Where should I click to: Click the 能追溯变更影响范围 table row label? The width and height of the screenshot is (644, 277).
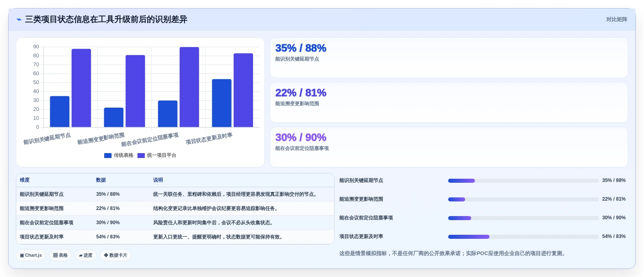42,208
